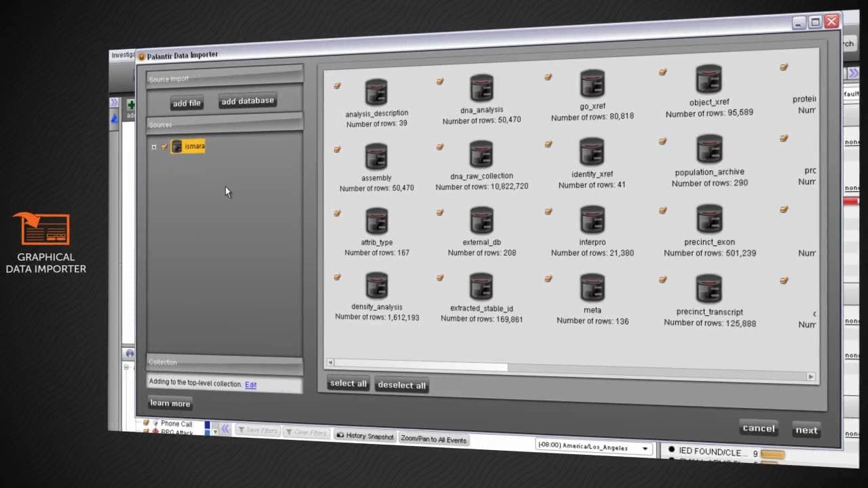Select Phone Call entry in background window

click(x=176, y=424)
